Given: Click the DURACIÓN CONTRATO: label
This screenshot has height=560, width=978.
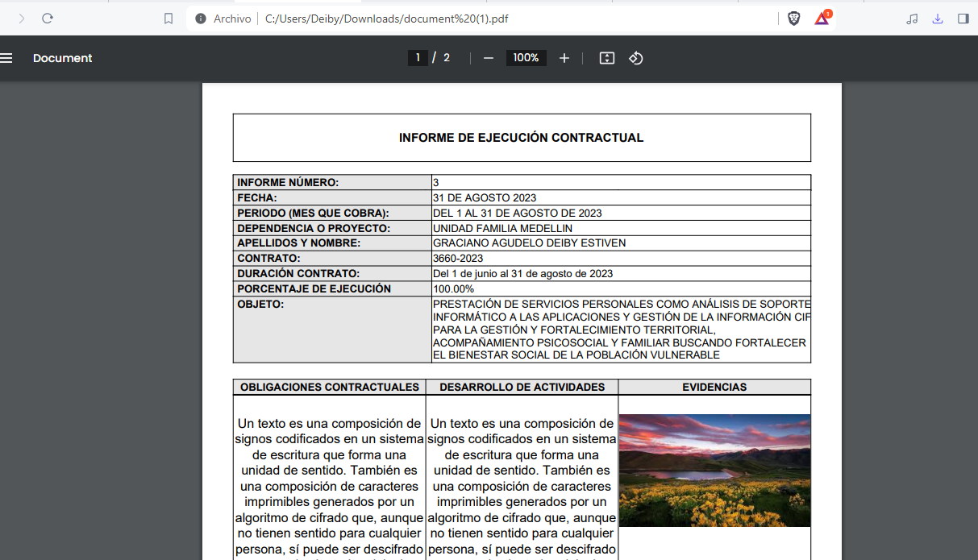Looking at the screenshot, I should [x=298, y=274].
